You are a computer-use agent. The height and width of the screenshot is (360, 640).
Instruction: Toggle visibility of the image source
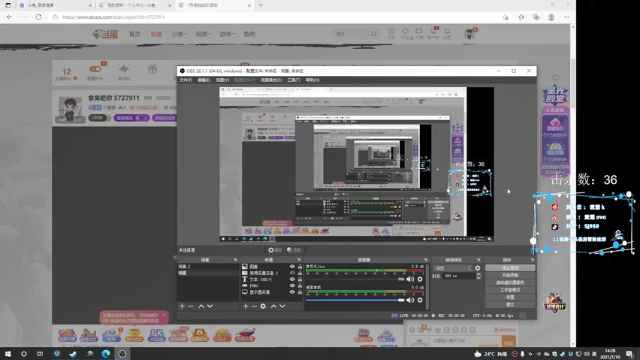coord(292,267)
